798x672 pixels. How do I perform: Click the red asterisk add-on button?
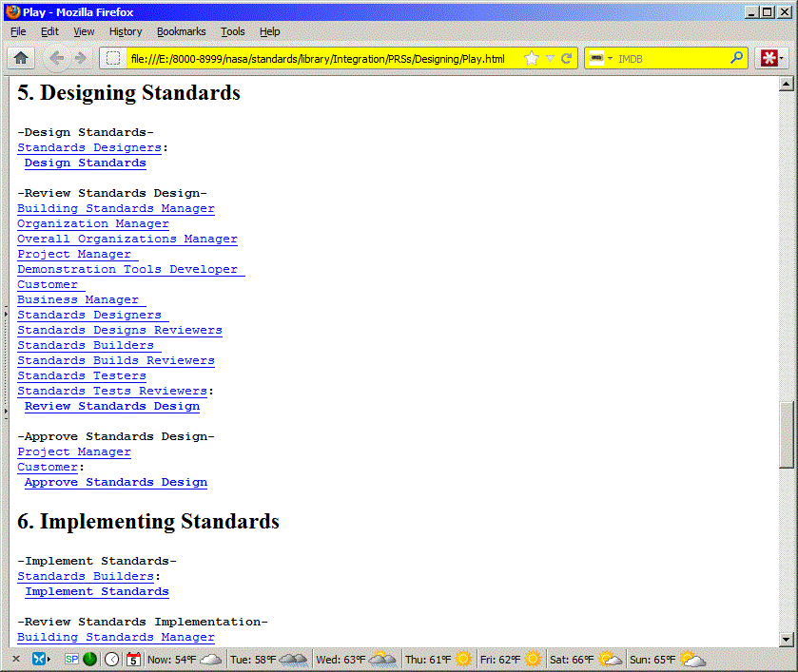[x=769, y=59]
